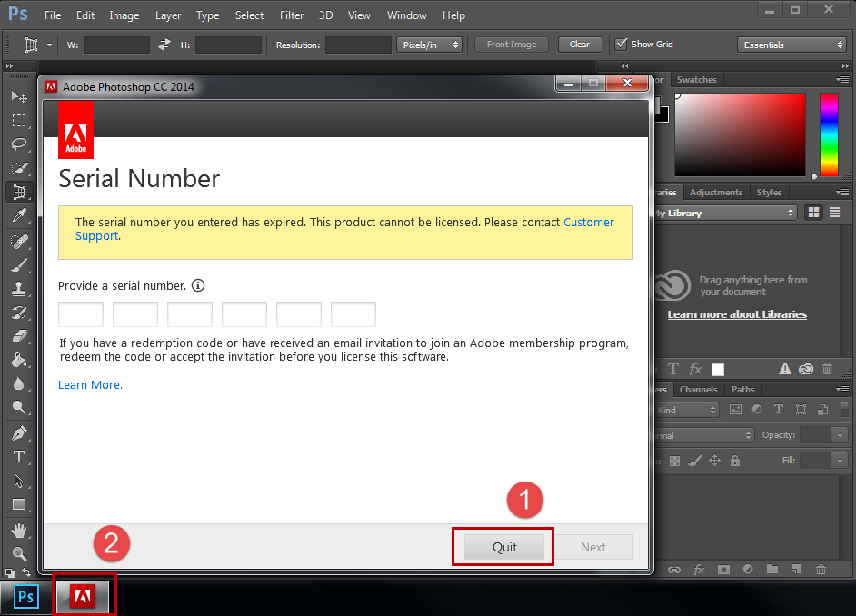Toggle the Show Grid checkbox
The image size is (856, 616).
pyautogui.click(x=622, y=45)
